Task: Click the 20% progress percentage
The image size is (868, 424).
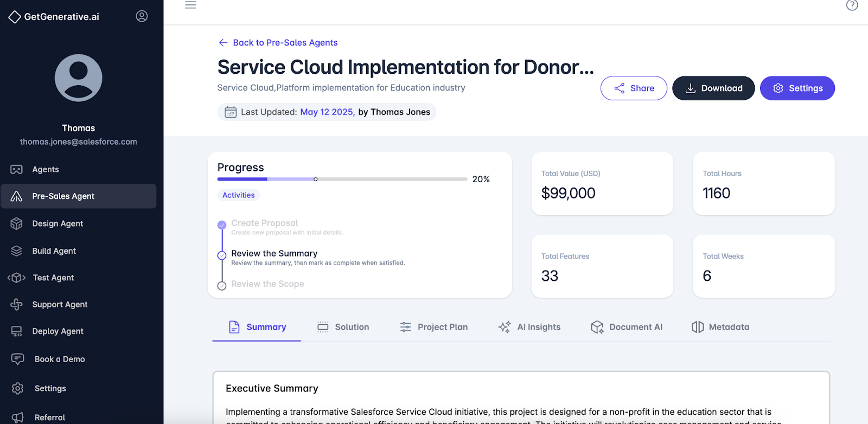Action: click(x=481, y=179)
